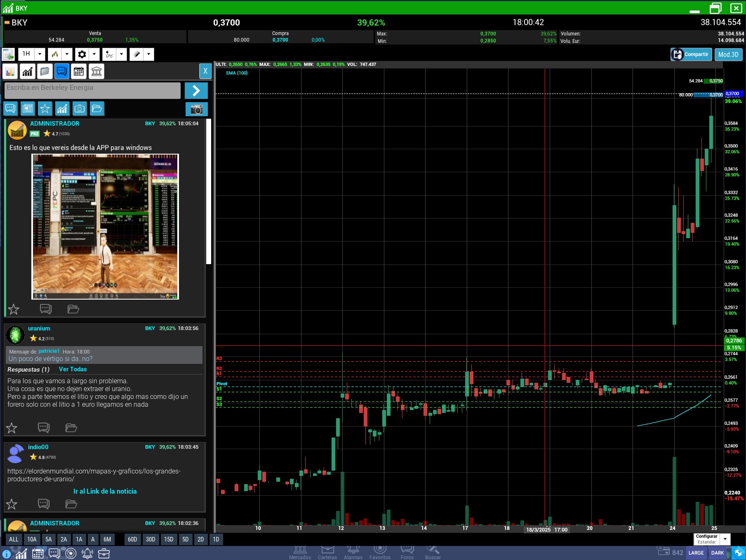Favorite the indio00 post
746x560 pixels.
tap(12, 504)
